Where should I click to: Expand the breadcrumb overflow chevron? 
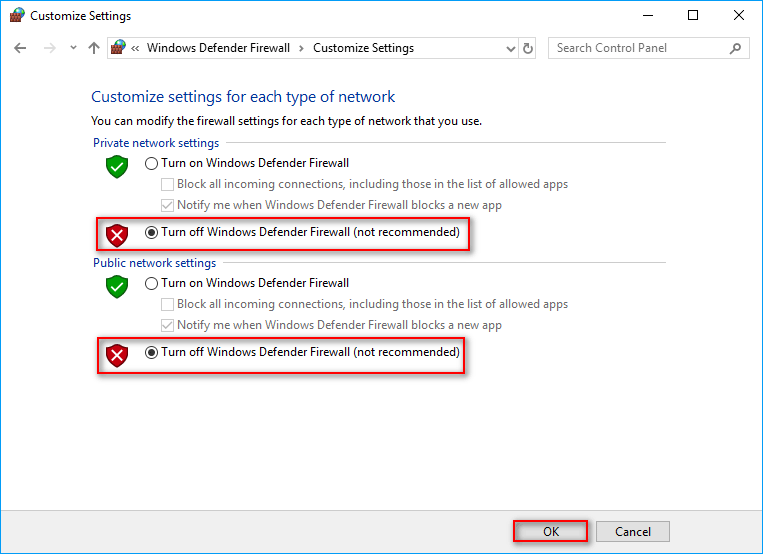pos(135,48)
